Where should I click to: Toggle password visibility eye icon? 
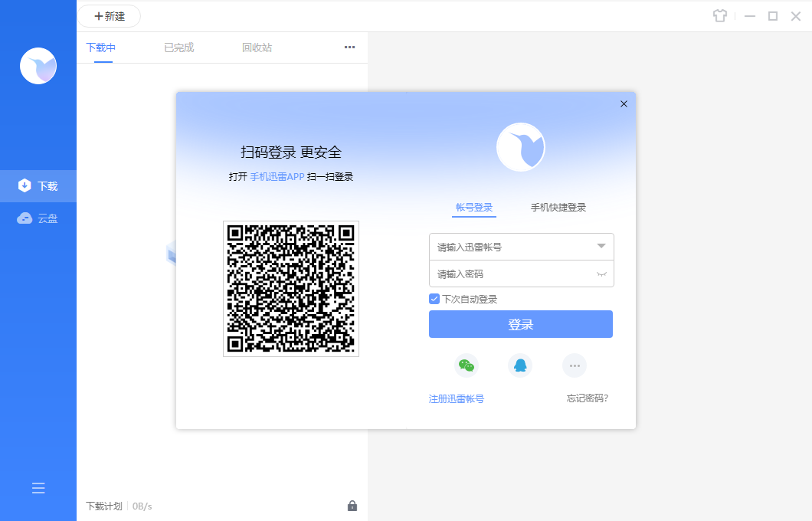point(601,274)
